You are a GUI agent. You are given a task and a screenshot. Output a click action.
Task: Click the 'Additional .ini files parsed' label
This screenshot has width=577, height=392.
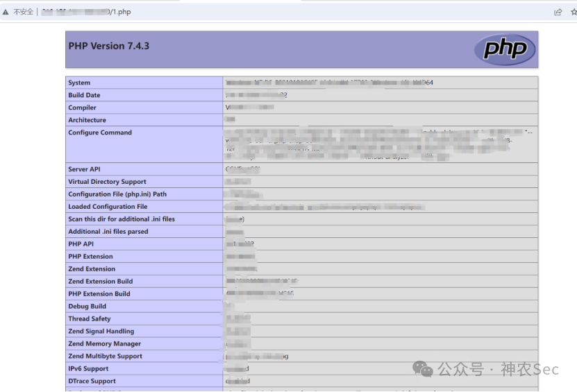pos(108,232)
